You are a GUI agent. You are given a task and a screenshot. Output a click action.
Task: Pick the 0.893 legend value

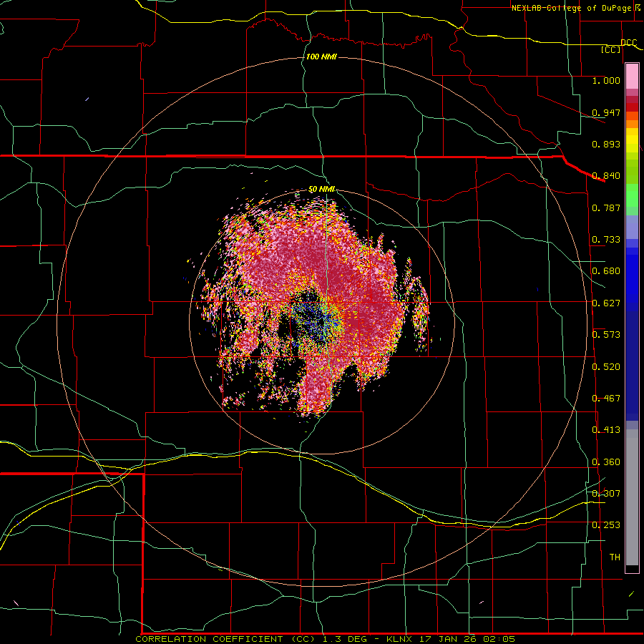click(x=606, y=144)
